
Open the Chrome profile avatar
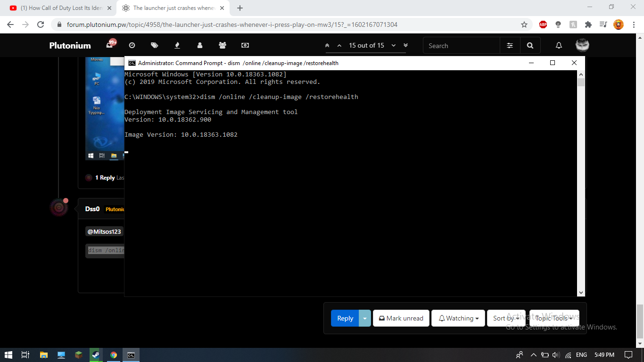(619, 25)
